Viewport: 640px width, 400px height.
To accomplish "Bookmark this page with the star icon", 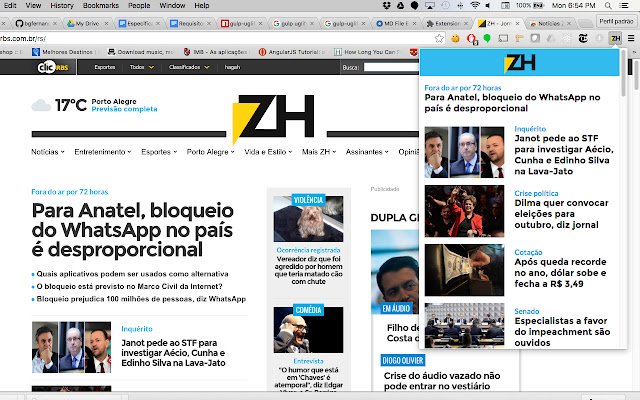I will (x=439, y=38).
